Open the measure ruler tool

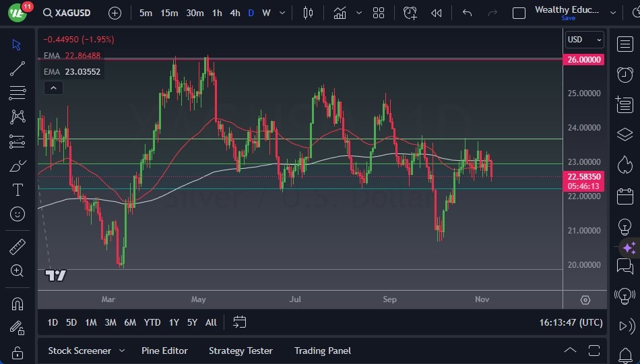click(18, 247)
